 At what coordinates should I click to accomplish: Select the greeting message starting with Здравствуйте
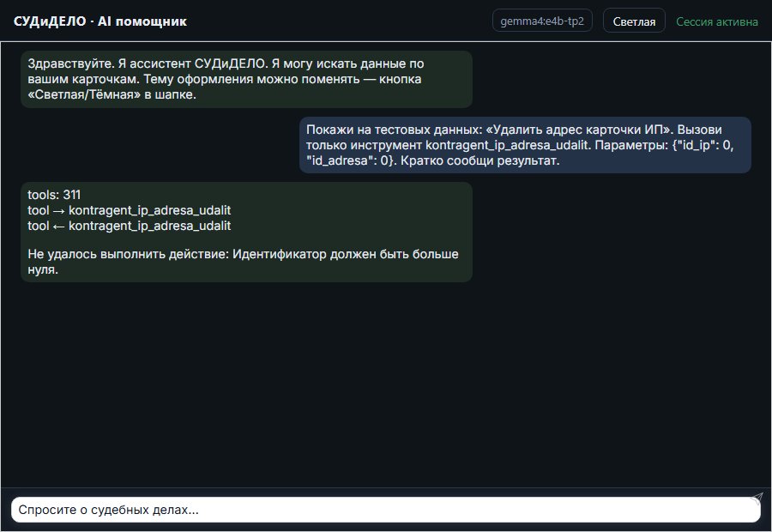click(x=246, y=79)
